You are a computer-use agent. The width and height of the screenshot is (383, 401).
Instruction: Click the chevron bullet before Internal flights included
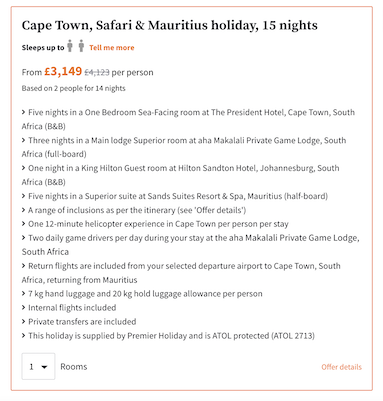click(24, 308)
